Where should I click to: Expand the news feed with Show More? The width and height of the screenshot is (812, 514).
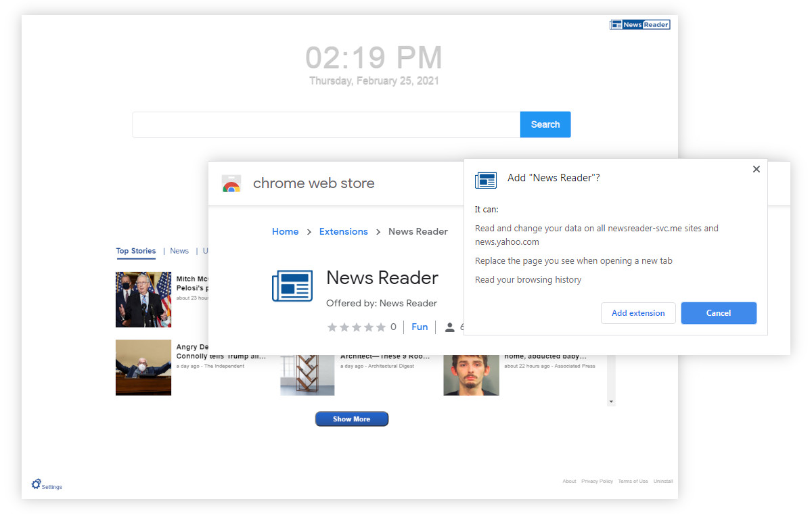pyautogui.click(x=351, y=418)
